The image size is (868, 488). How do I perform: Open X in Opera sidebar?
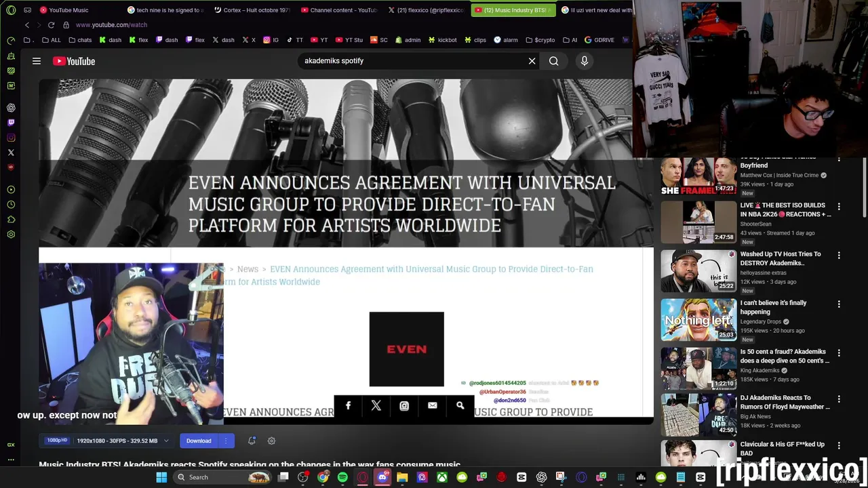[x=11, y=152]
